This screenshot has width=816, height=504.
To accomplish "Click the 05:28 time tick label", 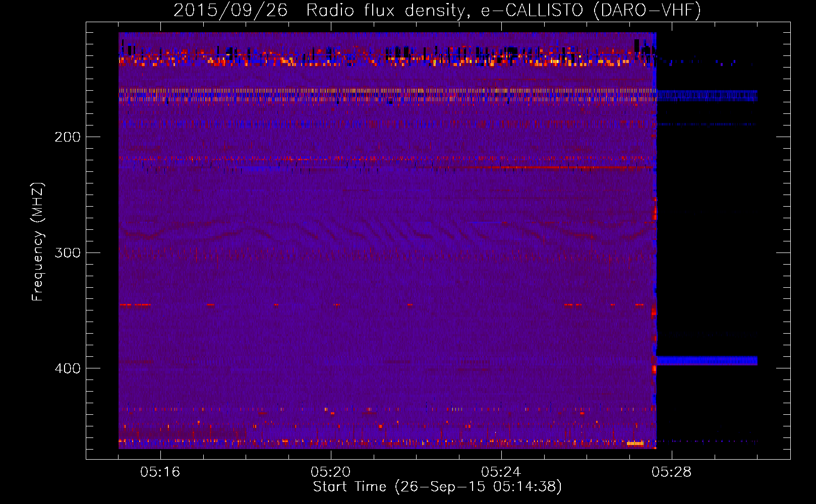I will click(x=671, y=472).
